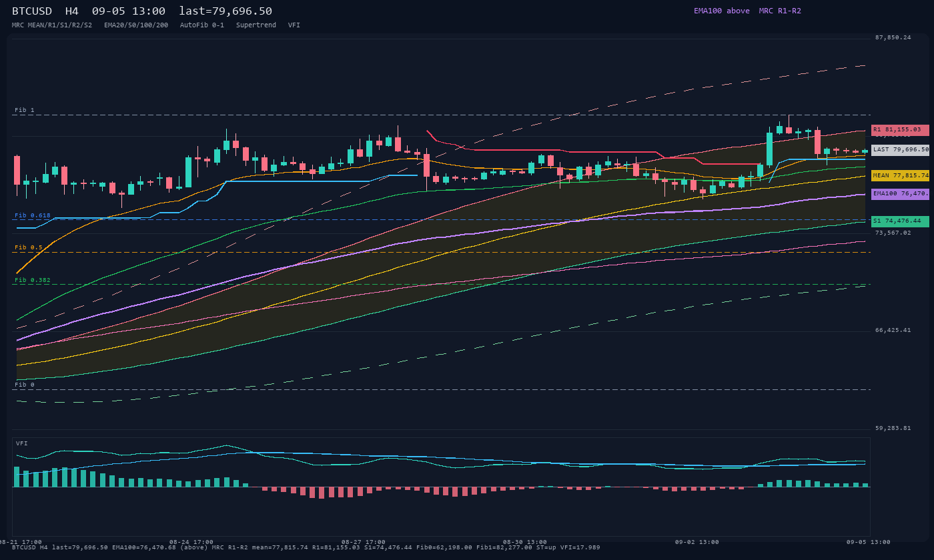Click the 73,567.02 price axis label
Image resolution: width=934 pixels, height=560 pixels.
(893, 233)
